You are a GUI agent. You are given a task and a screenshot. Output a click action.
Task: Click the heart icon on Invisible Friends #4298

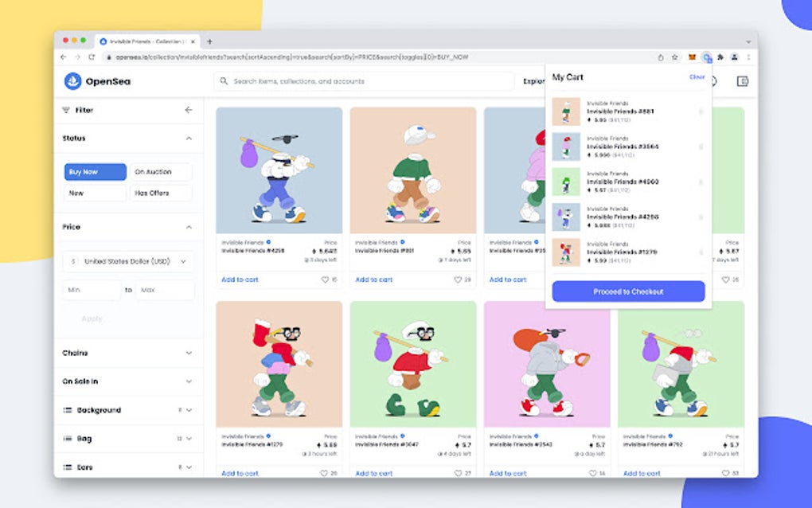(x=326, y=279)
